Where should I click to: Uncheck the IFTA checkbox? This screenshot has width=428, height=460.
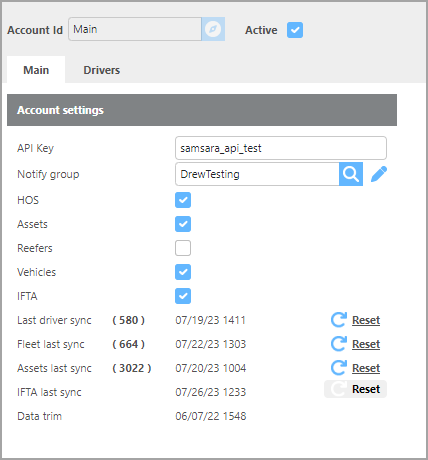pyautogui.click(x=183, y=296)
